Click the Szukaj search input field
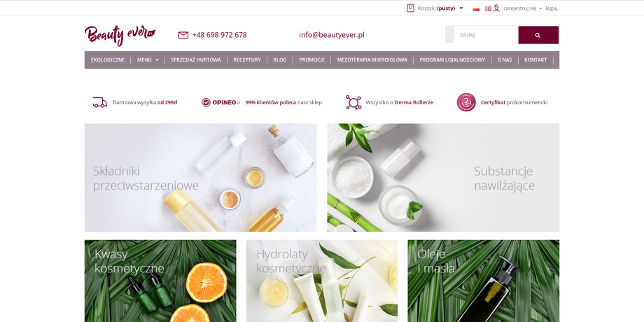This screenshot has height=322, width=644. (x=486, y=35)
